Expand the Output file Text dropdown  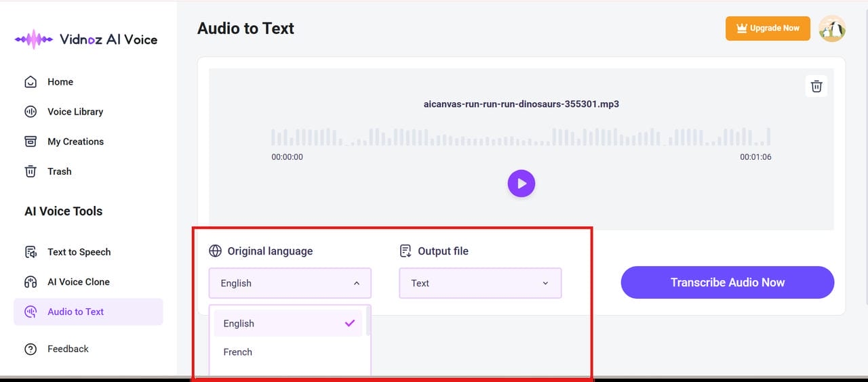(480, 283)
